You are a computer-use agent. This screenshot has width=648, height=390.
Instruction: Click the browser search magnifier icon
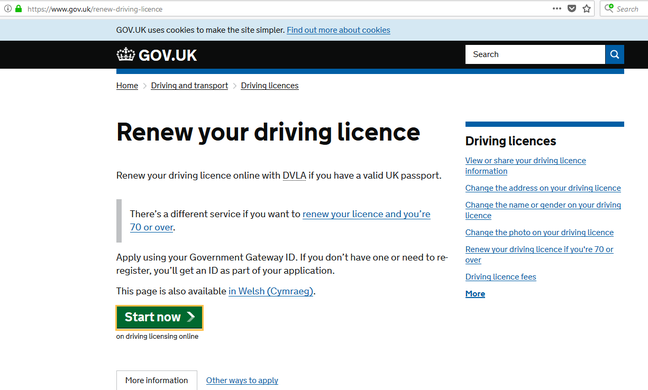pos(609,8)
